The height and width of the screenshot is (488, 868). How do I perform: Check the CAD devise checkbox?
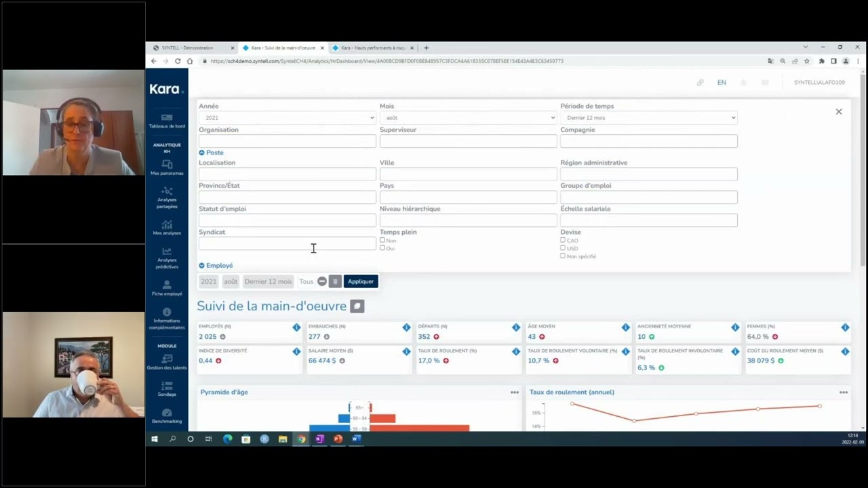point(563,240)
